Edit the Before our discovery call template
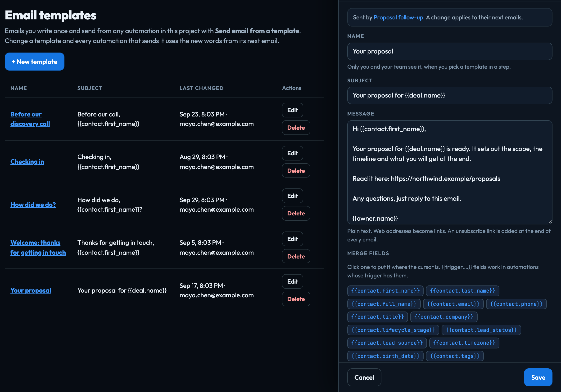The image size is (561, 392). point(292,110)
